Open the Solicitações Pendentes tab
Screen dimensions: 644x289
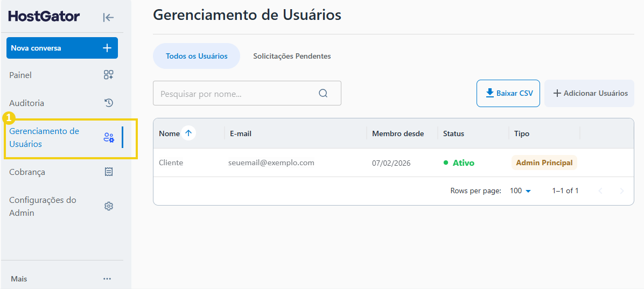[292, 56]
